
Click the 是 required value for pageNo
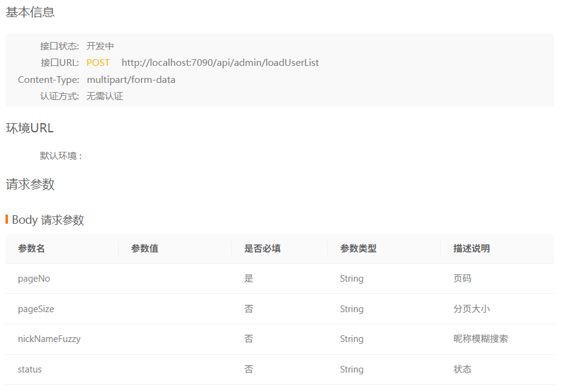coord(249,279)
